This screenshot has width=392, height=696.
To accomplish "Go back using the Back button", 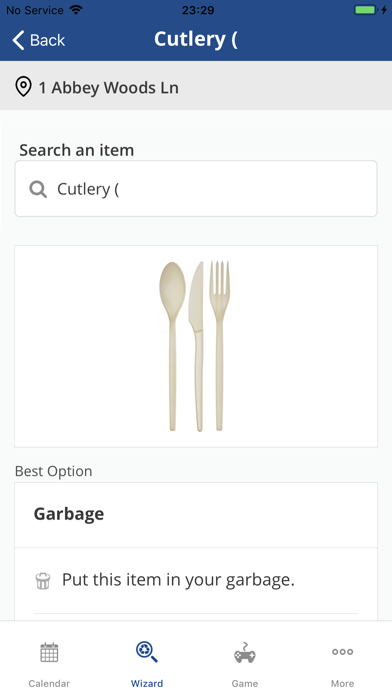I will click(39, 40).
